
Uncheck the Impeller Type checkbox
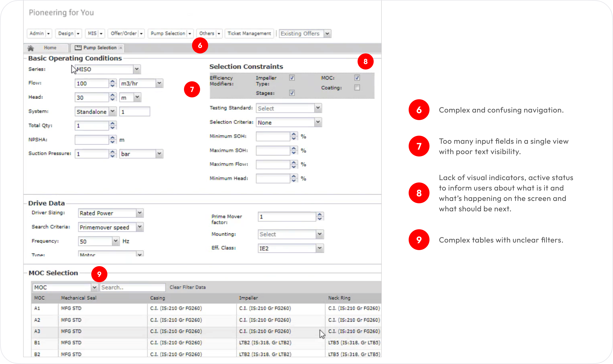click(x=292, y=78)
